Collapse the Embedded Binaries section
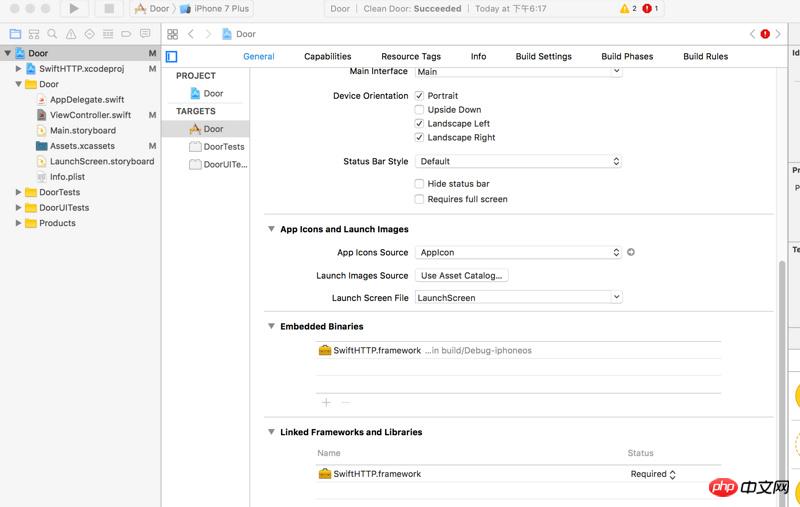Viewport: 800px width, 507px height. pyautogui.click(x=271, y=327)
